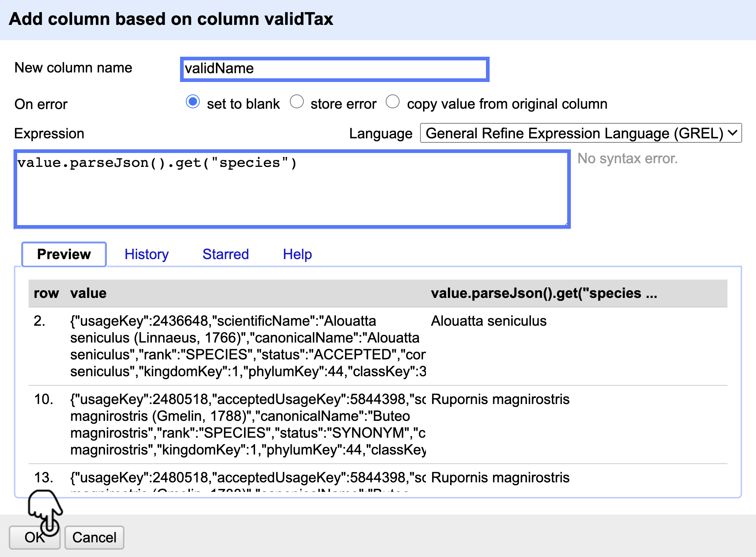Click the dropdown chevron beside GREL
This screenshot has height=557, width=756.
tap(732, 133)
